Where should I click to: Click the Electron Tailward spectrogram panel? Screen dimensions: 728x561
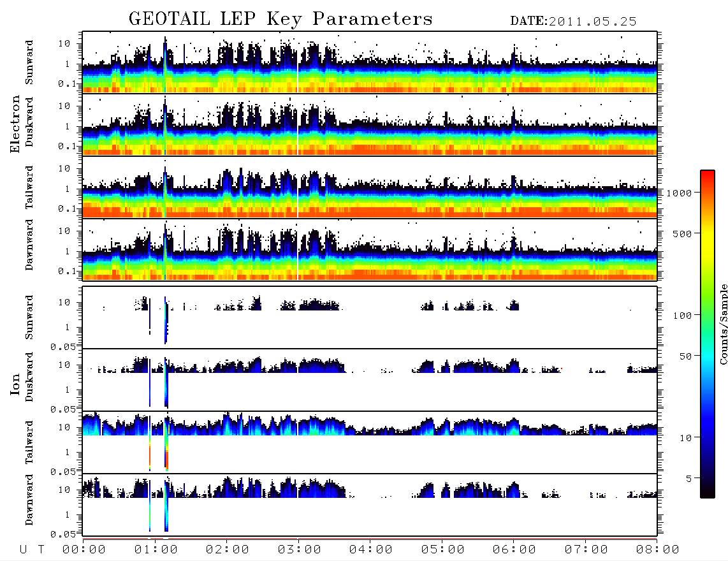370,187
